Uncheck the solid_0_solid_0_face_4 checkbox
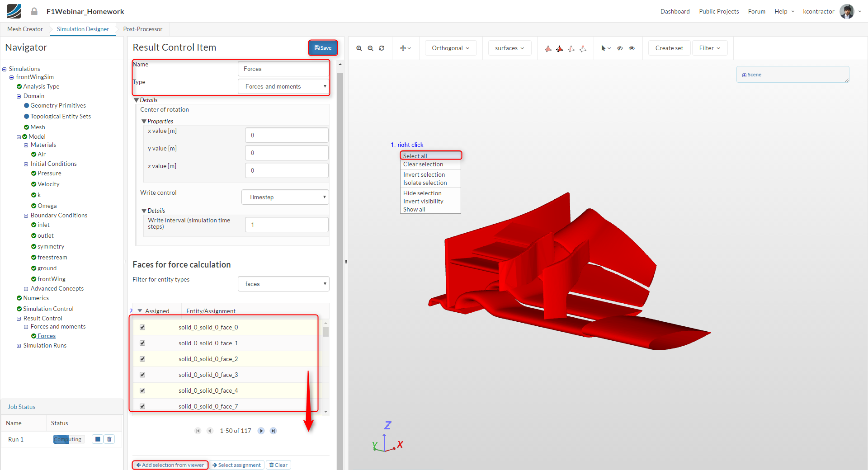Screen dimensions: 868x470 pos(142,390)
